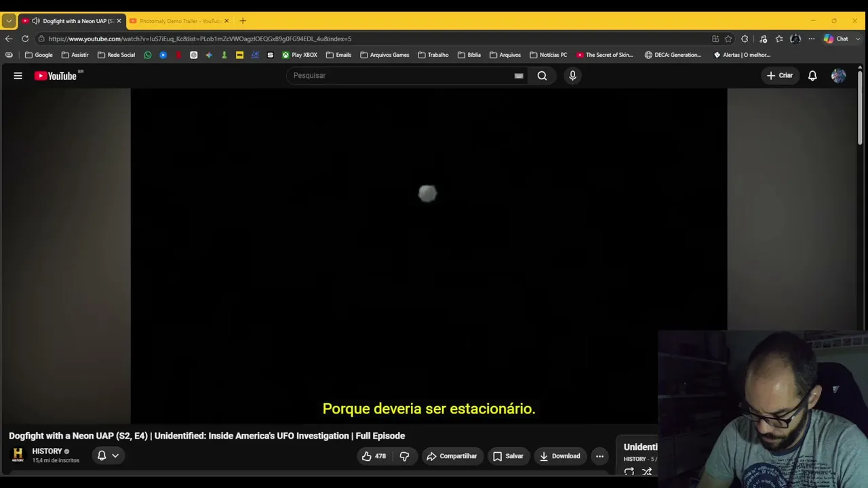Open the DECA: Generation bookmark
This screenshot has height=488, width=868.
tap(673, 55)
